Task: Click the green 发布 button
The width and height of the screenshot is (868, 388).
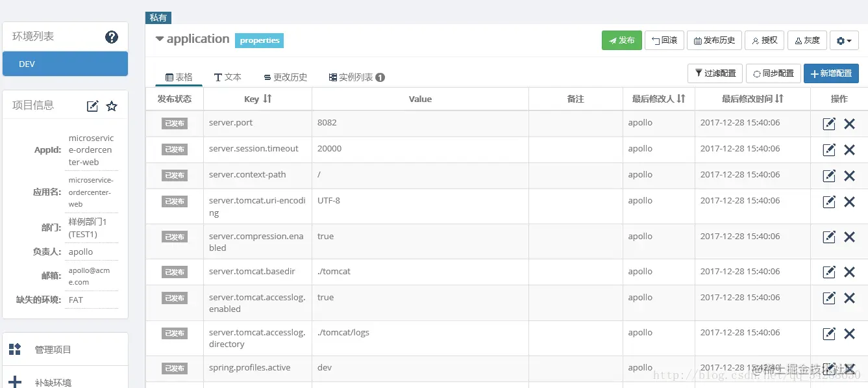Action: [x=621, y=40]
